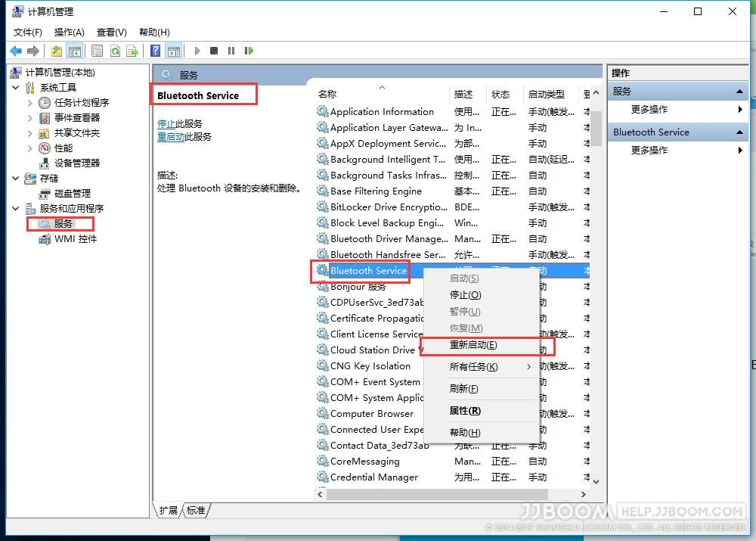Expand the 任务计划程序 tree node
Viewport: 756px width, 541px height.
[30, 102]
